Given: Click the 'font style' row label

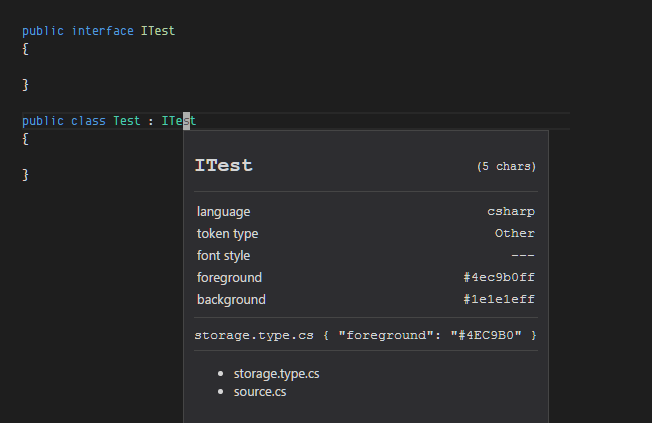Looking at the screenshot, I should point(223,256).
